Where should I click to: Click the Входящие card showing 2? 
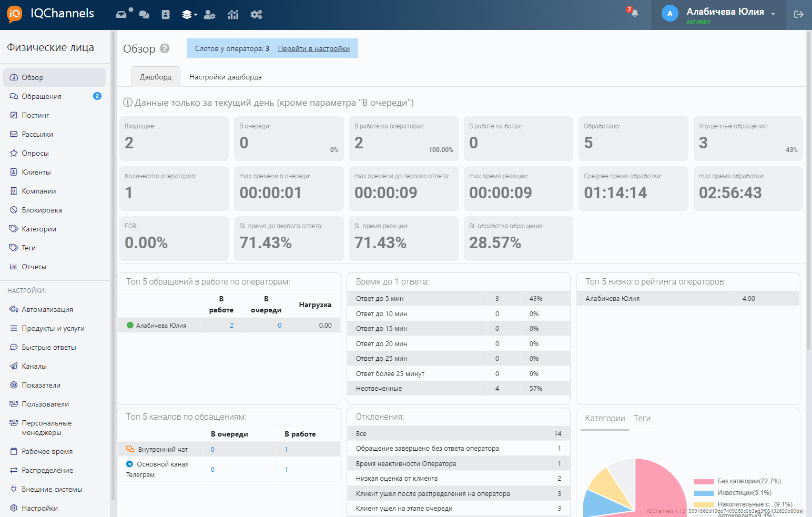click(x=174, y=138)
